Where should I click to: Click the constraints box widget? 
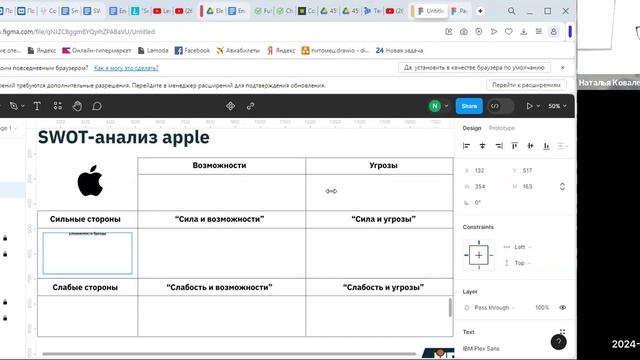click(x=479, y=255)
